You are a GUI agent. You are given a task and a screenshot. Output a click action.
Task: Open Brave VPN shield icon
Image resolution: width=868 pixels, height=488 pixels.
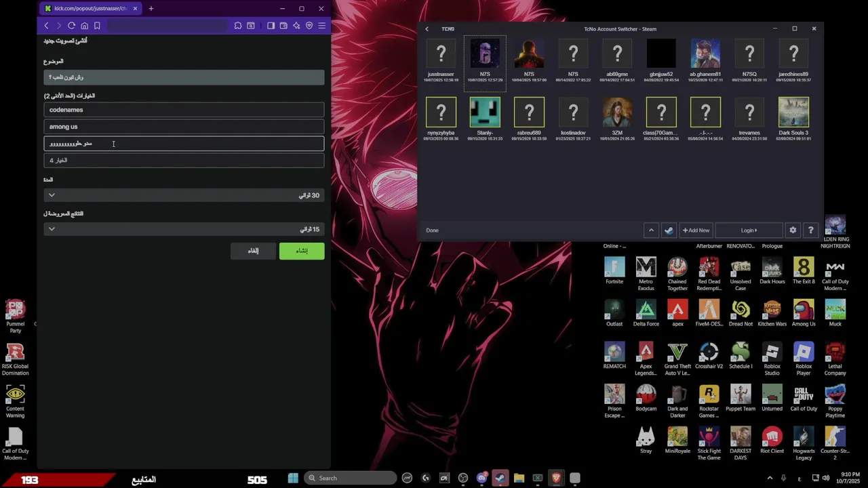309,26
